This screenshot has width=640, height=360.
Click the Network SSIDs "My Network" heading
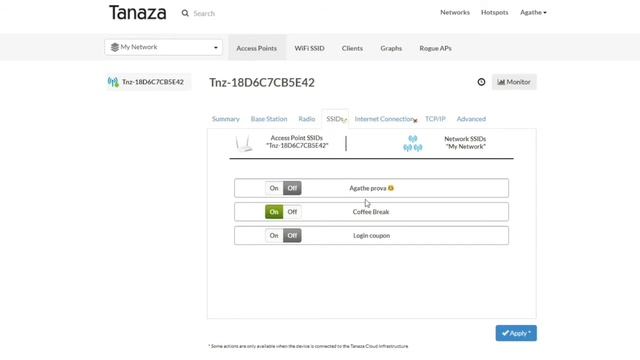pos(465,142)
